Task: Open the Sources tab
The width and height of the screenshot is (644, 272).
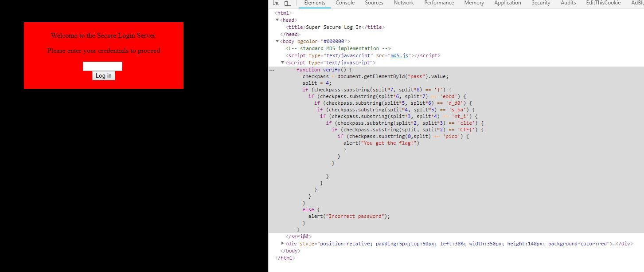Action: (374, 3)
